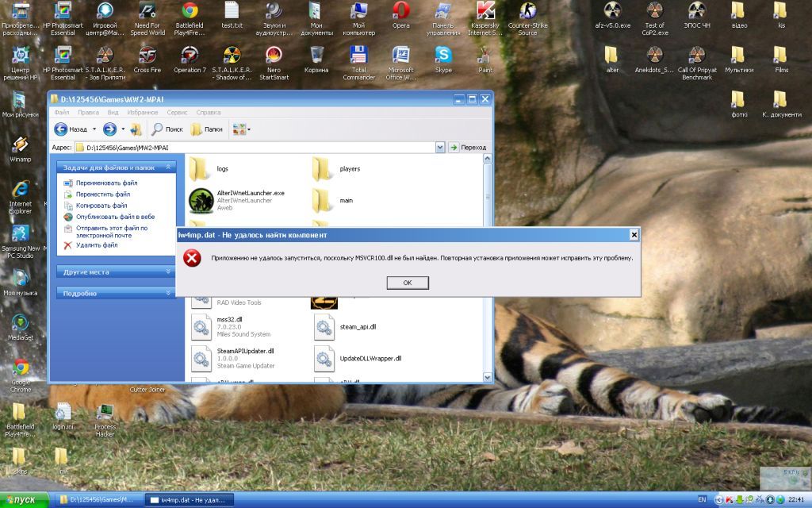Screen dimensions: 812x508
Task: Click the Назад back arrow in Explorer toolbar
Action: tap(71, 129)
